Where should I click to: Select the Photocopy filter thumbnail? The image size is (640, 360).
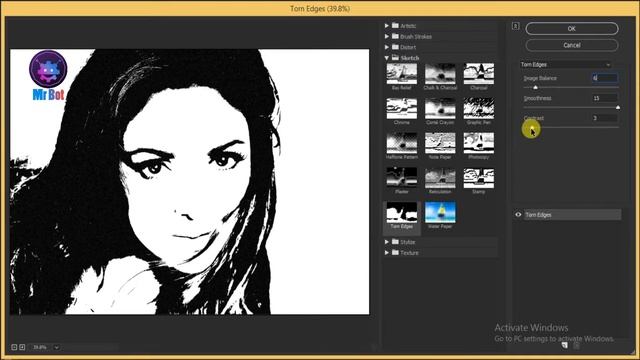click(478, 143)
